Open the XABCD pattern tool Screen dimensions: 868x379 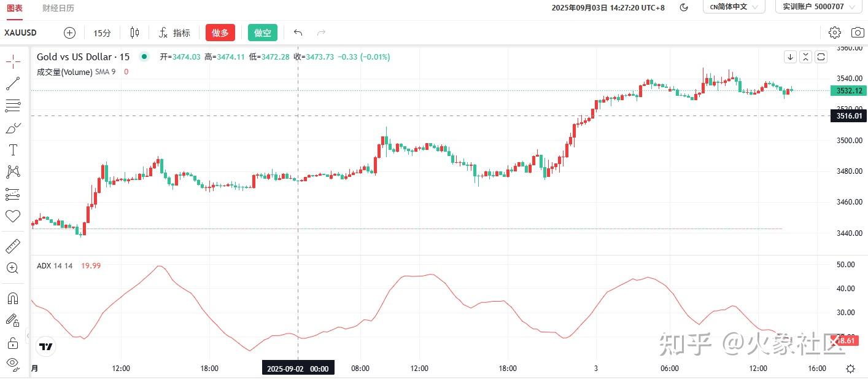pyautogui.click(x=13, y=171)
